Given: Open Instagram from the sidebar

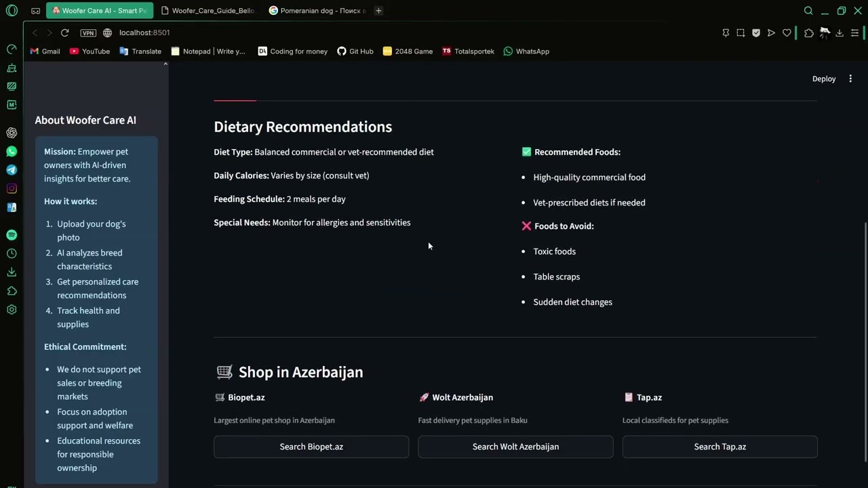Looking at the screenshot, I should [12, 188].
